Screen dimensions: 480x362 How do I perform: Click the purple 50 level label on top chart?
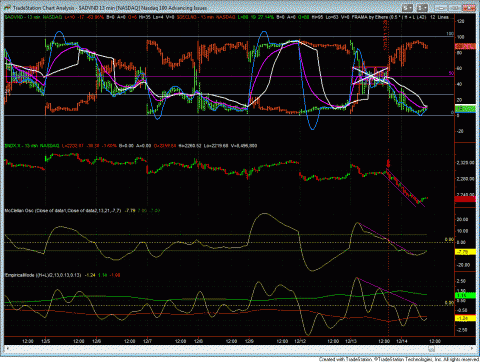coord(451,73)
